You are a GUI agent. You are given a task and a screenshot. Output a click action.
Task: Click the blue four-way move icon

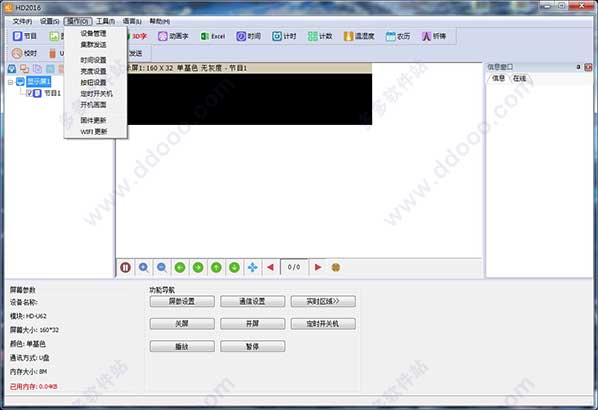[x=252, y=267]
